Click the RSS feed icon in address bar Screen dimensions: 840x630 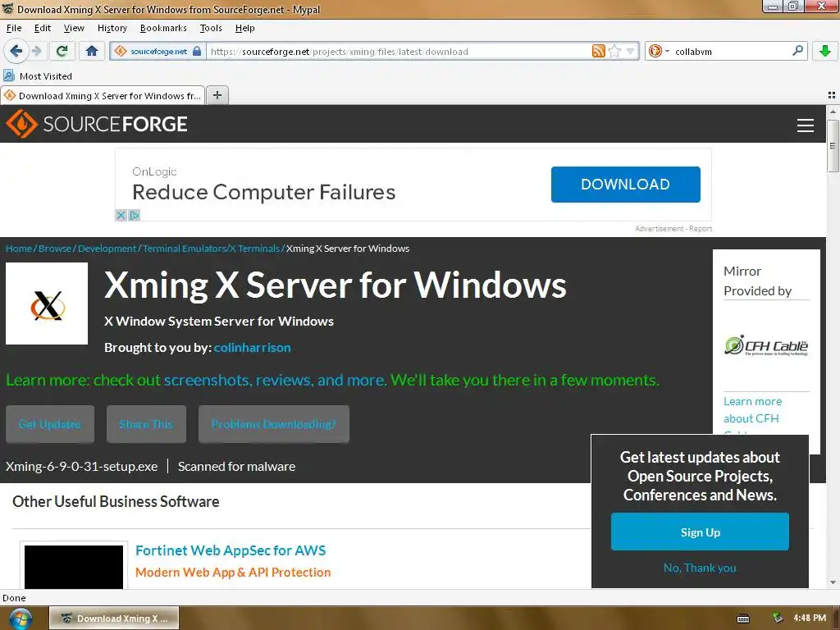coord(598,52)
